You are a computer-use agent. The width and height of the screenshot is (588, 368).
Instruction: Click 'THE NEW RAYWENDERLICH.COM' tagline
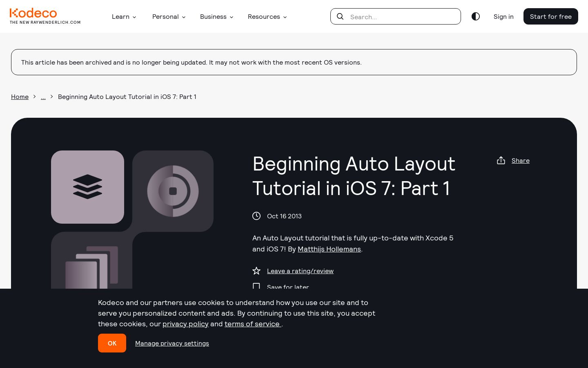[45, 22]
